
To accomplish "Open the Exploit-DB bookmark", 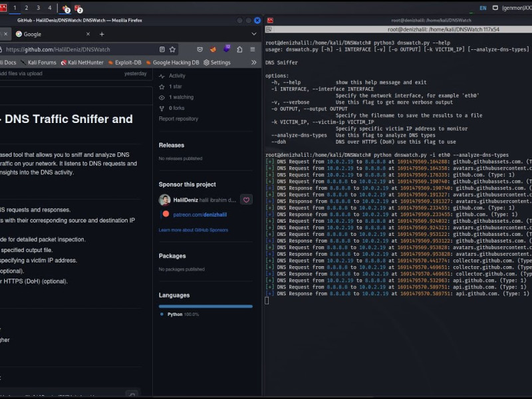I will [x=124, y=63].
